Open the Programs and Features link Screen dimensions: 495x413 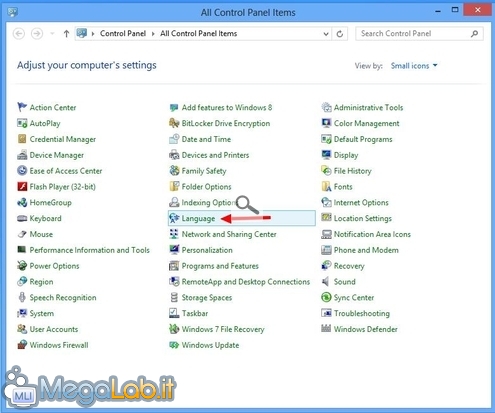pyautogui.click(x=220, y=266)
